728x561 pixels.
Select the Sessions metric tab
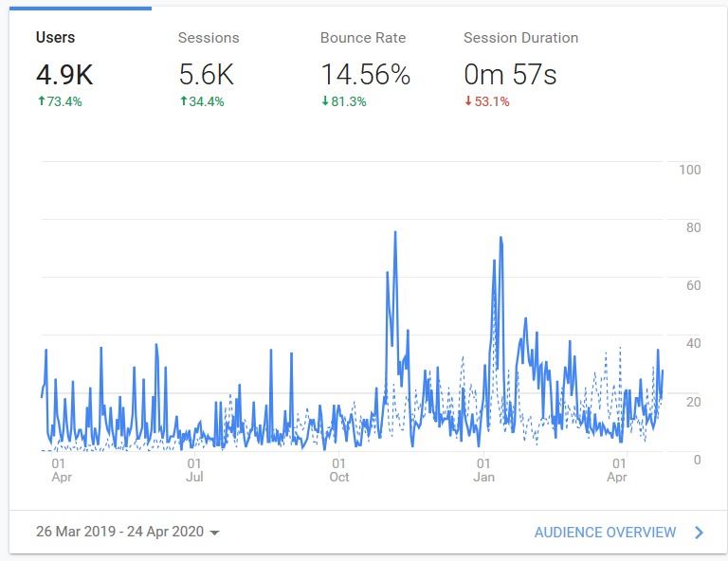tap(209, 38)
